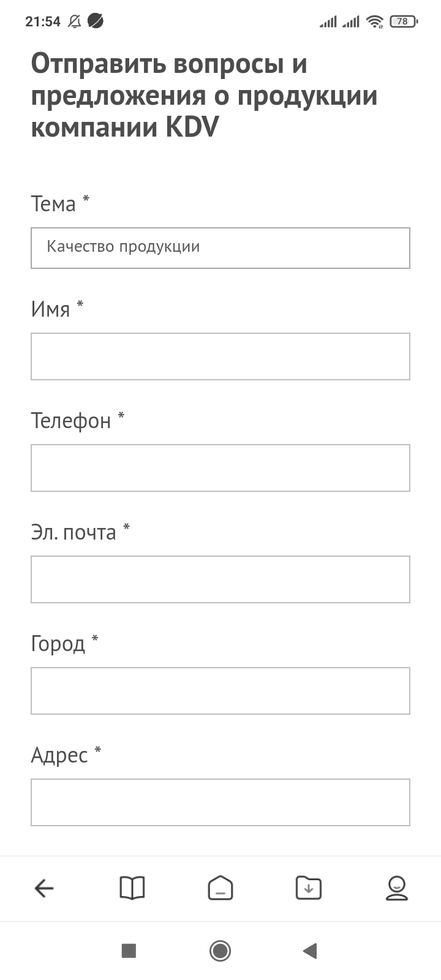This screenshot has width=441, height=980.
Task: Open the user profile icon
Action: click(396, 888)
